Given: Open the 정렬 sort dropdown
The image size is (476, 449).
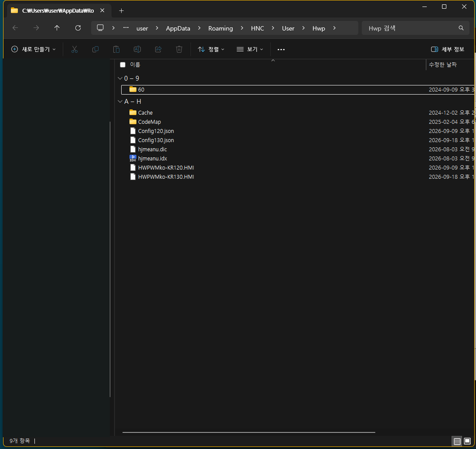Looking at the screenshot, I should [x=211, y=49].
